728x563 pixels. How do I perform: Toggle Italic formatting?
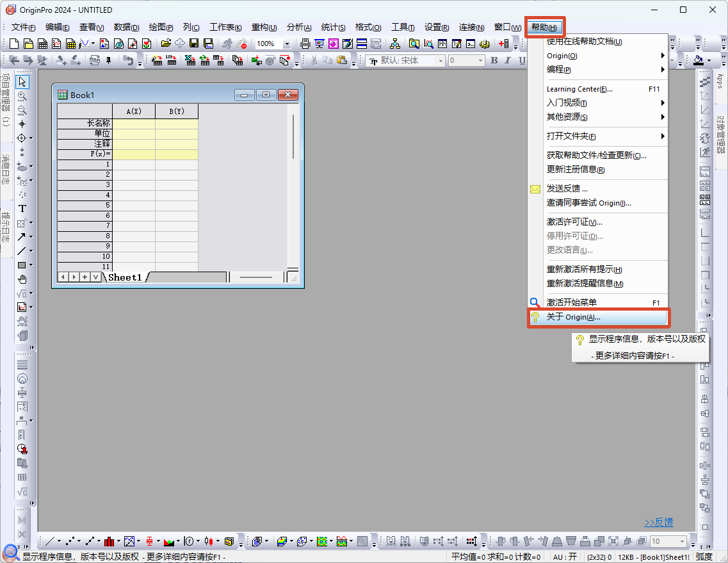[508, 60]
